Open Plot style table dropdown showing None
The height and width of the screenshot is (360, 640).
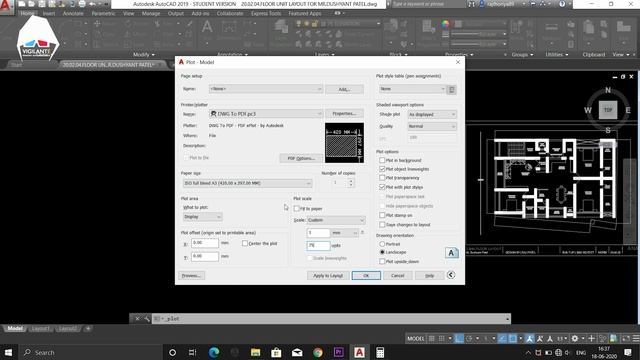(x=412, y=89)
